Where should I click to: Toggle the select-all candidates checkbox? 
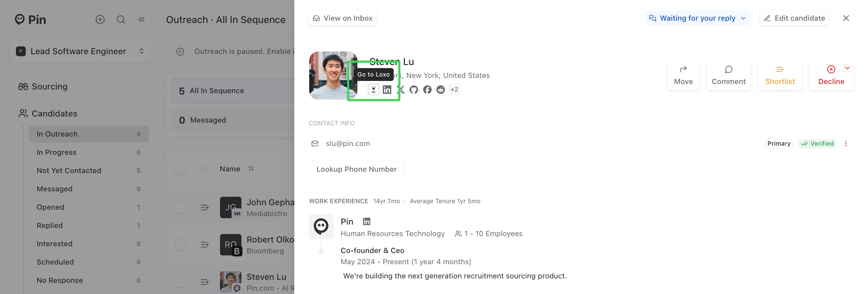pos(181,169)
